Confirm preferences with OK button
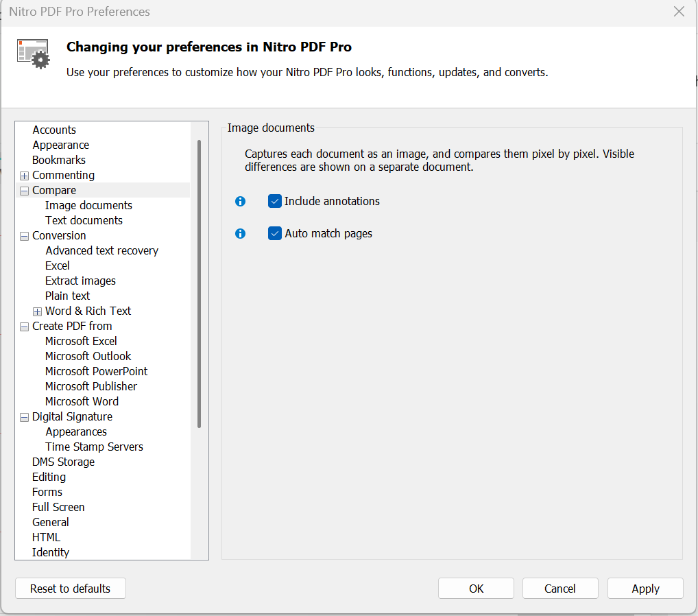Image resolution: width=698 pixels, height=616 pixels. coord(476,589)
